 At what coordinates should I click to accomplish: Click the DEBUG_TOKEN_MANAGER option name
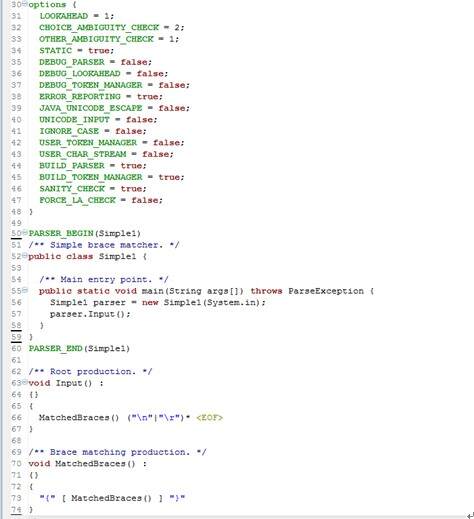point(91,85)
